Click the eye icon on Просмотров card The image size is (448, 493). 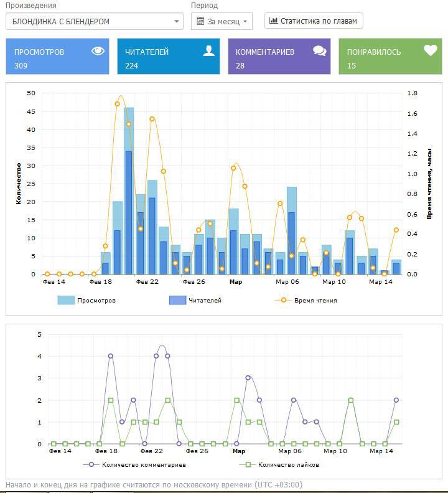point(98,51)
